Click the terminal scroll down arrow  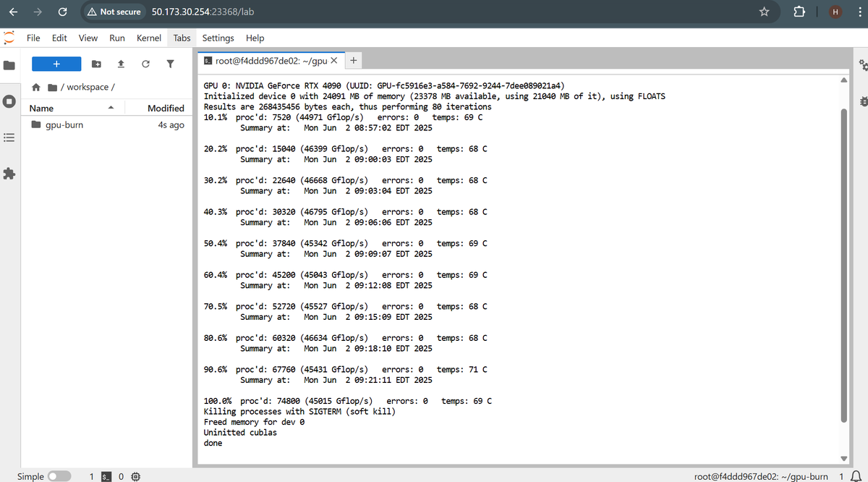843,458
